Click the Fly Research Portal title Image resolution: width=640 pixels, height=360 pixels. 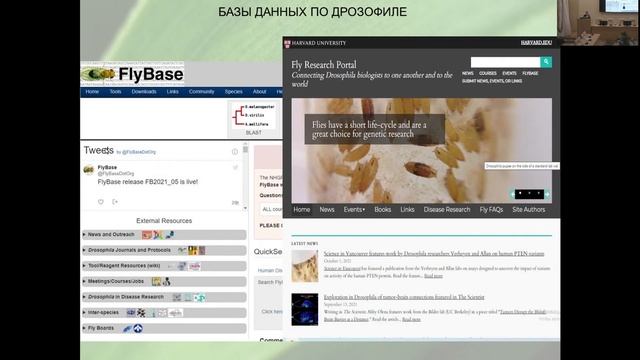[324, 64]
